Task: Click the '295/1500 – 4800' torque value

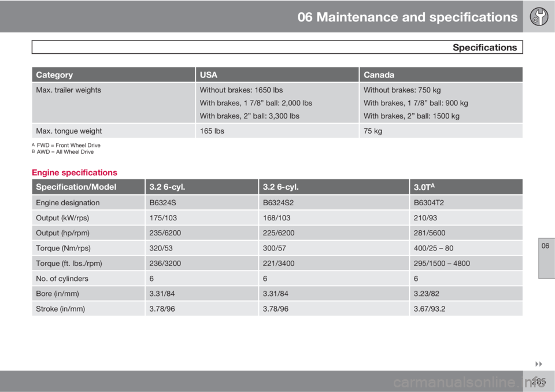Action: 442,264
